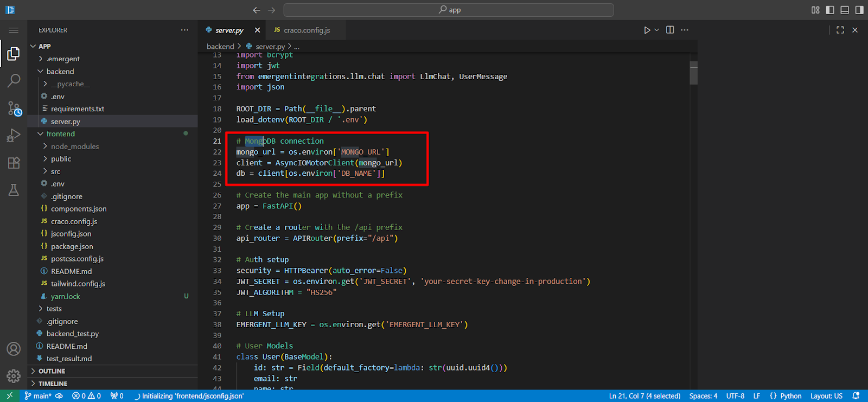
Task: Open the Remote Window status button
Action: point(9,396)
